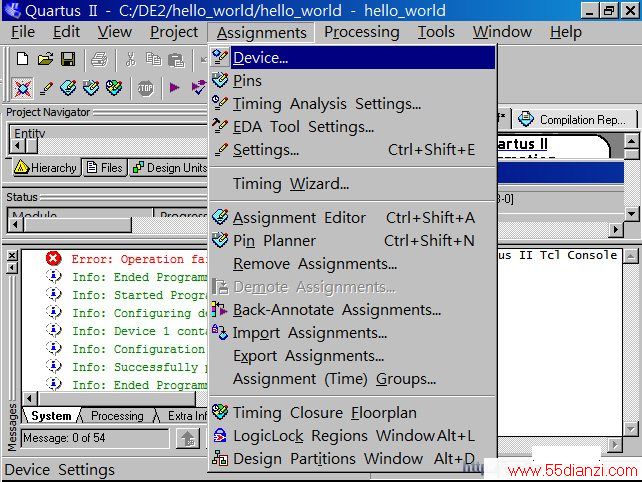Select the System messages tab

click(51, 416)
